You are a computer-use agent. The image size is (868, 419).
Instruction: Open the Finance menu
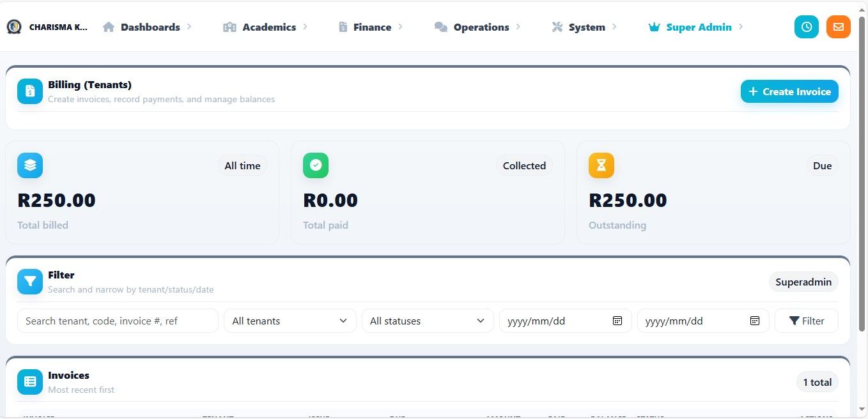click(371, 27)
